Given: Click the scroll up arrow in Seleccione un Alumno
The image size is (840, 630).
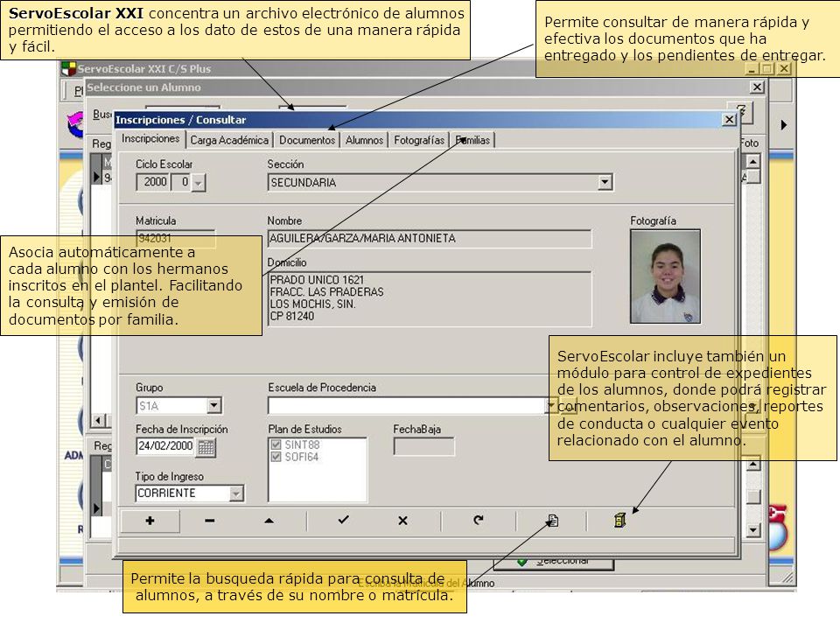Looking at the screenshot, I should coord(753,162).
